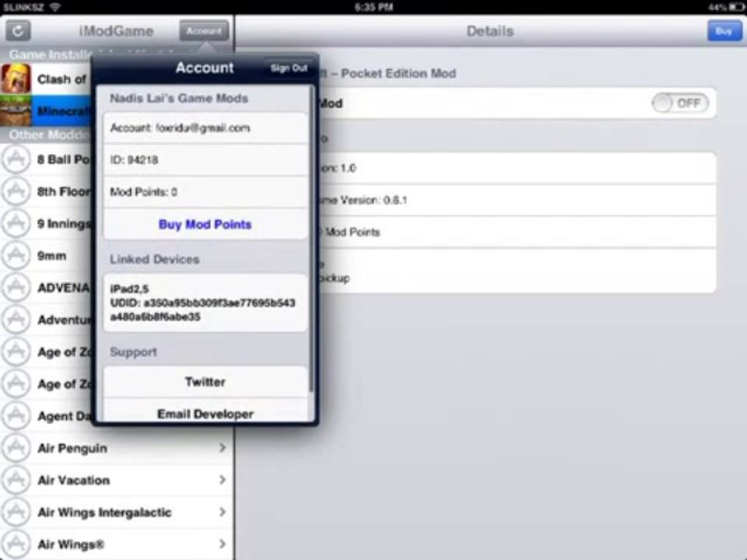Tap the refresh icon in iModGame header
747x560 pixels.
pyautogui.click(x=18, y=31)
